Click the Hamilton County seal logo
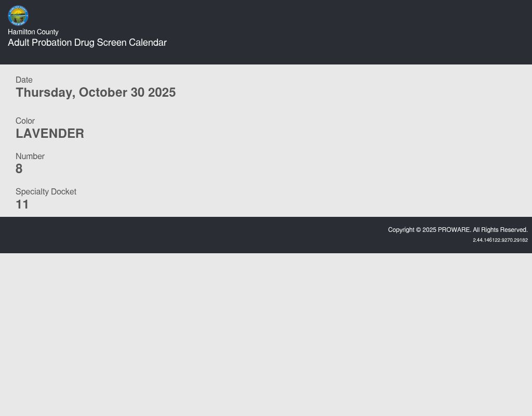This screenshot has height=416, width=532. [18, 16]
